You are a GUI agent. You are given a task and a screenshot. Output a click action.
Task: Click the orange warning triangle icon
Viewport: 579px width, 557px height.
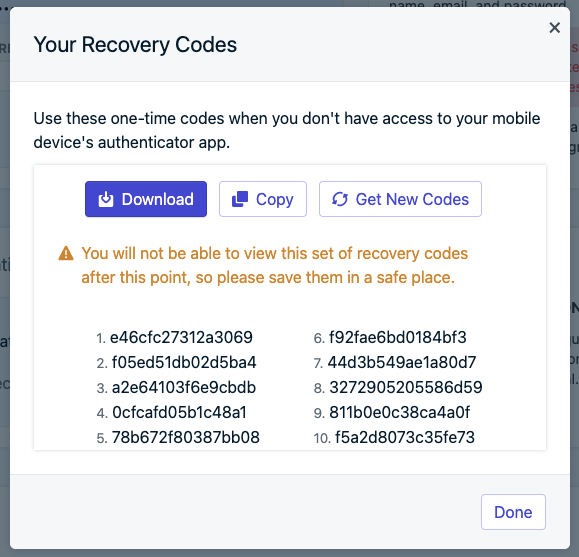[66, 253]
